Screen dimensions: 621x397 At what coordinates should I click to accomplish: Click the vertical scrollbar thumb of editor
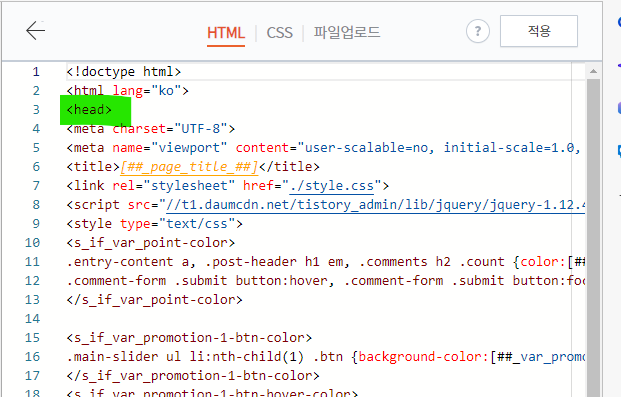(593, 238)
